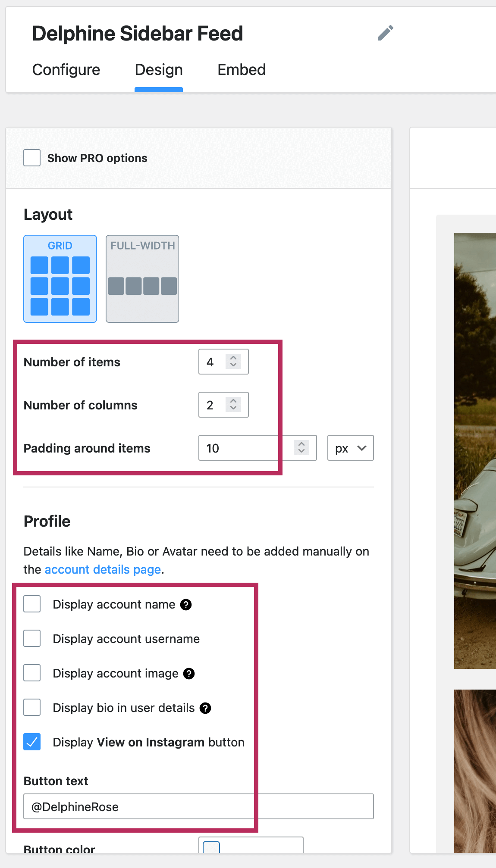
Task: Click stepper arrows on Padding around items
Action: tap(301, 448)
